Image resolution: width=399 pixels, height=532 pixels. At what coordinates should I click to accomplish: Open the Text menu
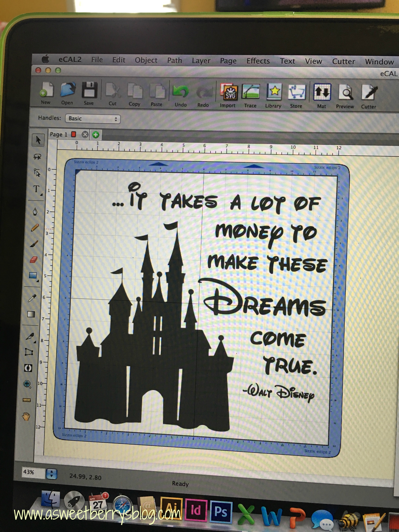coord(287,61)
